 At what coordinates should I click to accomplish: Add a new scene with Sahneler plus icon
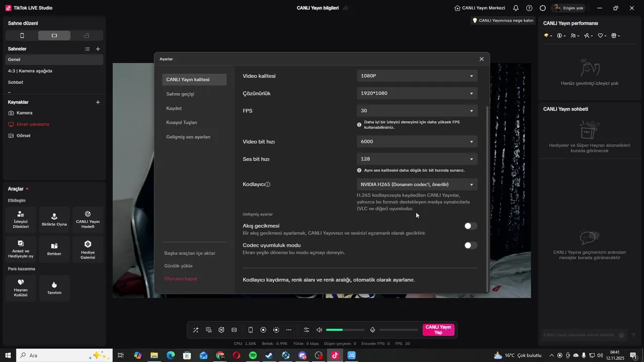pos(98,49)
